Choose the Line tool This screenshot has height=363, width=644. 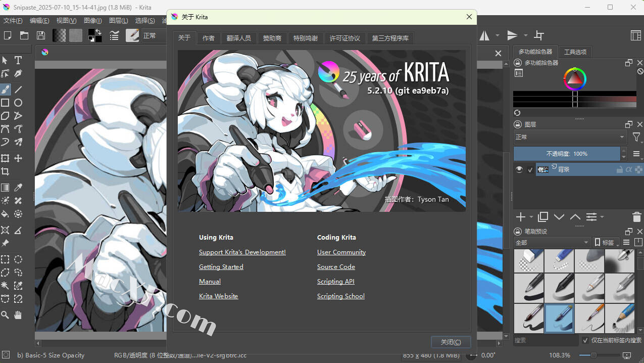pos(18,89)
